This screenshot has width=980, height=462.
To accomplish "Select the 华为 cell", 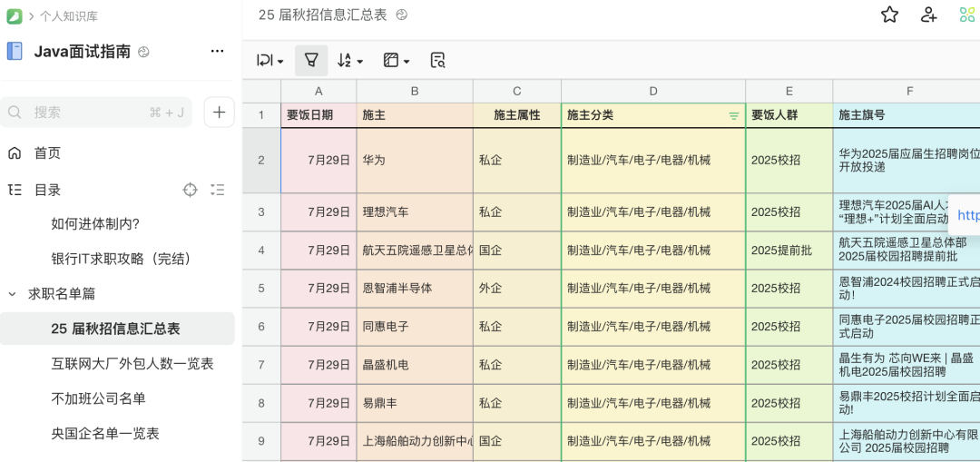I will (x=415, y=161).
